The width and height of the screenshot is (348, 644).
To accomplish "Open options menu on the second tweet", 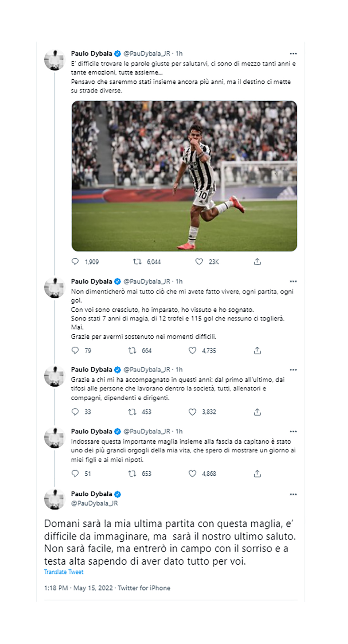I will coord(293,281).
